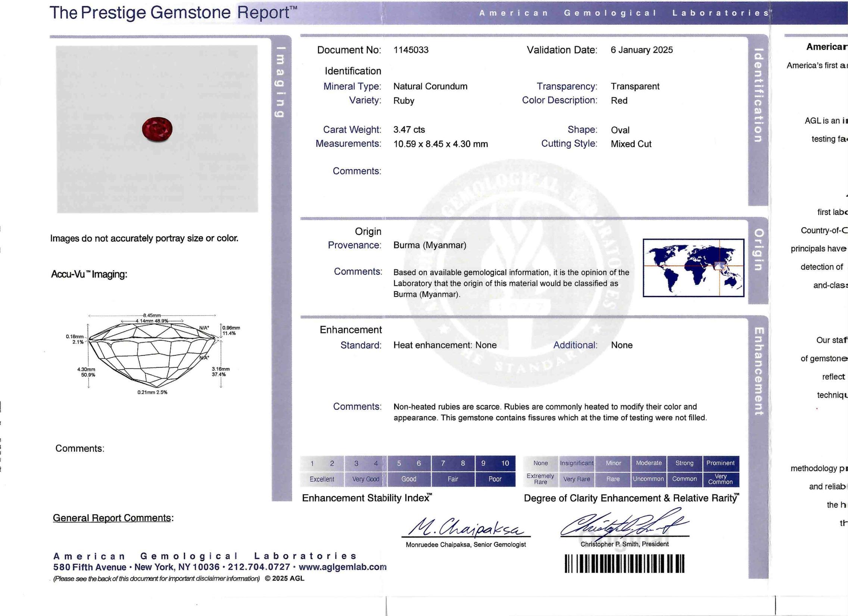
Task: Click cutting style value 'Mixed Cut'
Action: coord(631,144)
